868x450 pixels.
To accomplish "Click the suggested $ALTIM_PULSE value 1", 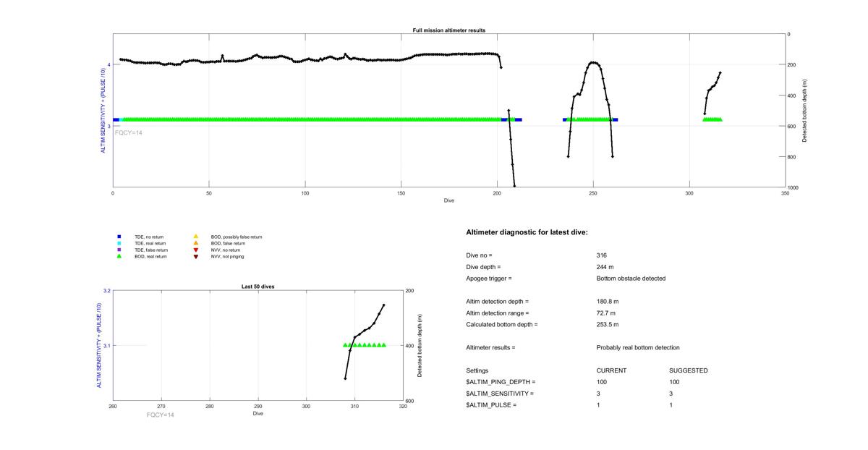I will point(671,405).
